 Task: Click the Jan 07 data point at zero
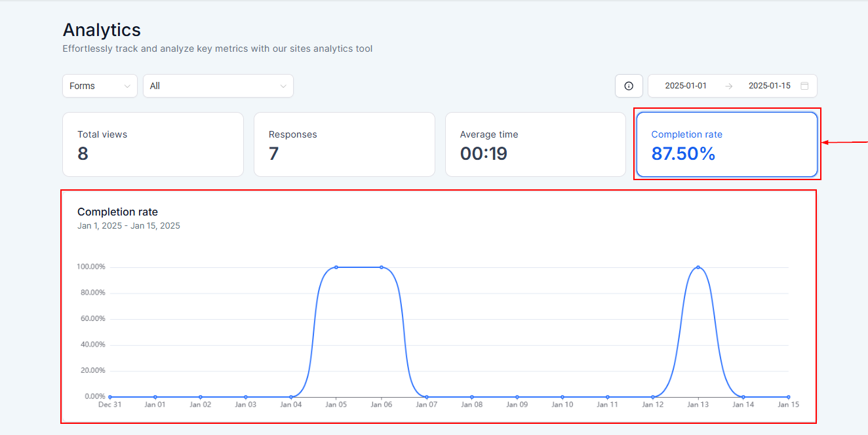coord(427,397)
